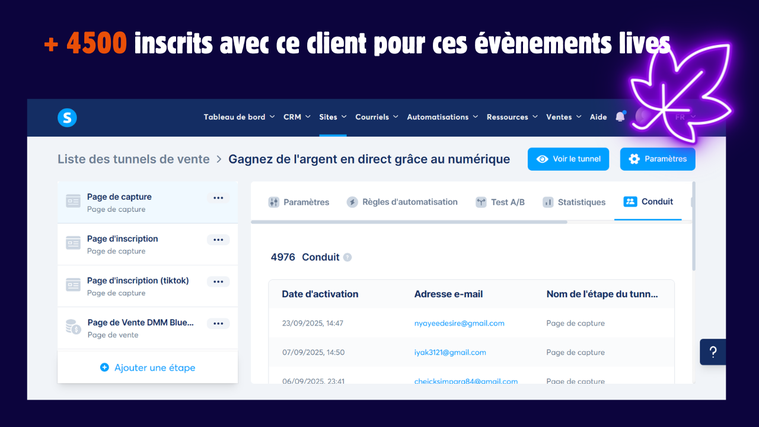Select the Page de Vente DMM Blue step

148,328
